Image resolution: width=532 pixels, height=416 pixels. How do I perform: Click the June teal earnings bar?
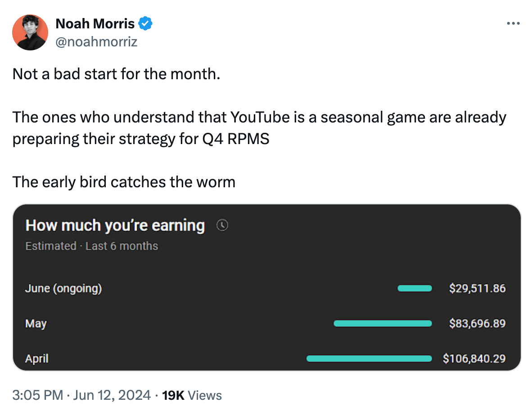415,289
